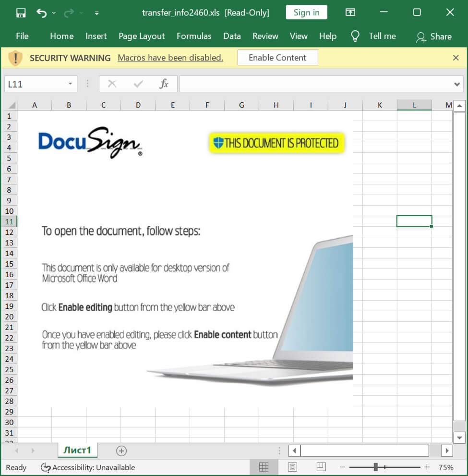Open the File menu

click(x=22, y=36)
